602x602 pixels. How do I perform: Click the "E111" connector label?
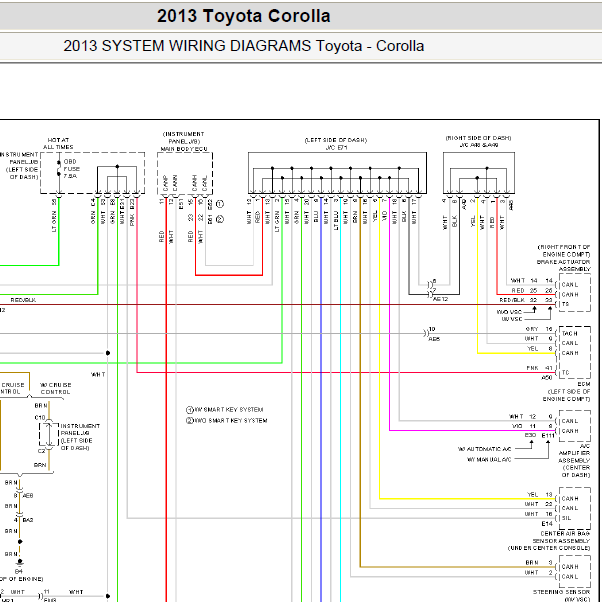[548, 436]
